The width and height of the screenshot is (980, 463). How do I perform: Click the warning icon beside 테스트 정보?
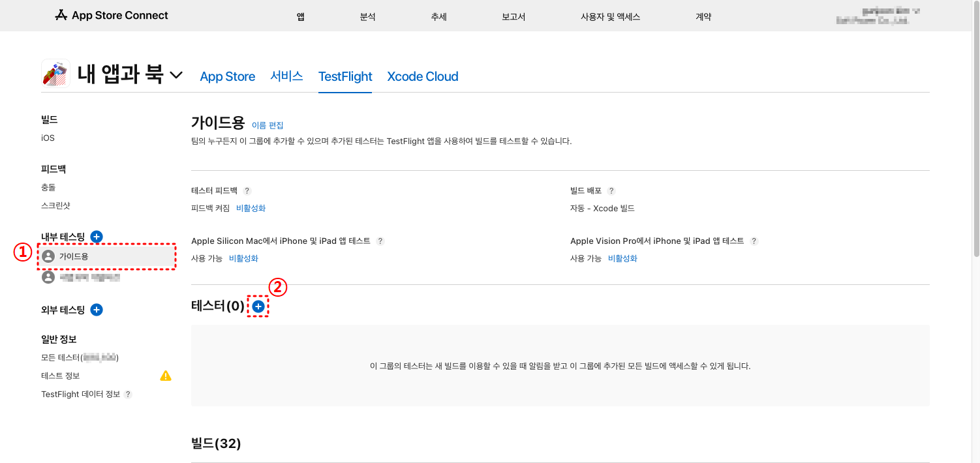[166, 376]
